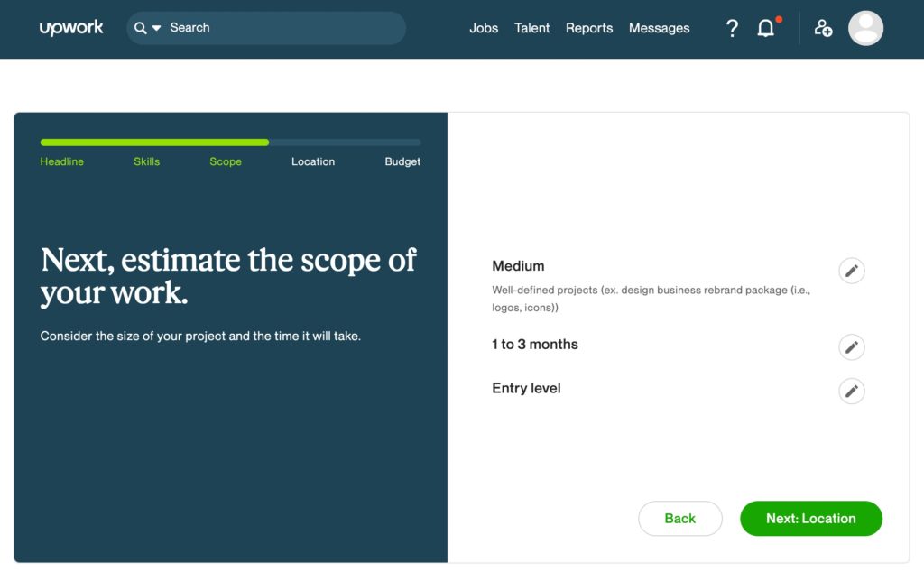
Task: Jump to the Headline step
Action: [62, 161]
